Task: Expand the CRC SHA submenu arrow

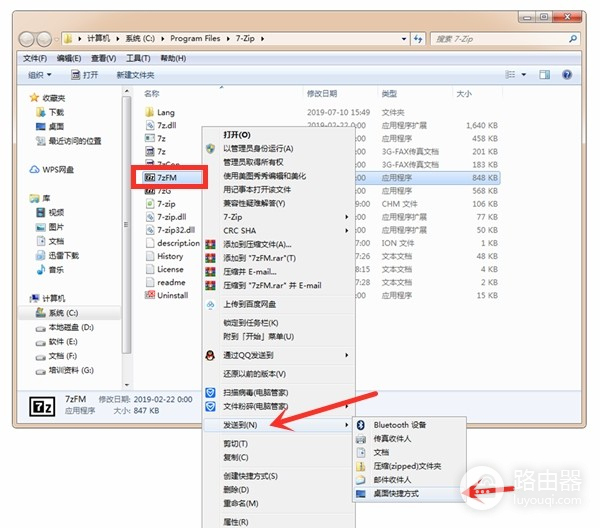Action: (x=347, y=230)
